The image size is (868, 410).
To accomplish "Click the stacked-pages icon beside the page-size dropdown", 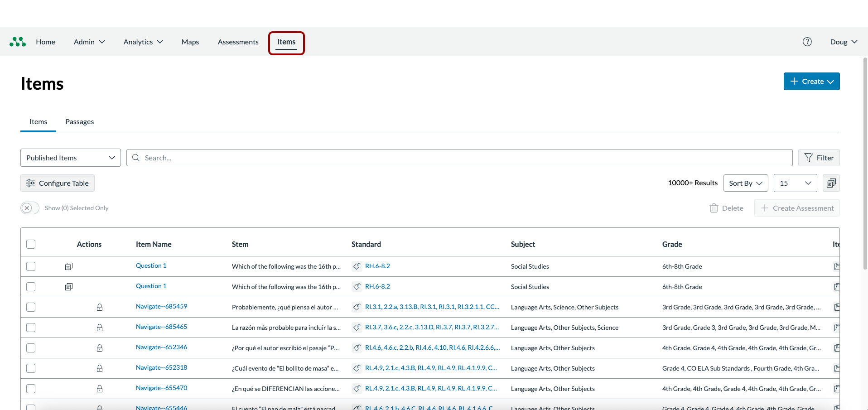I will (x=831, y=183).
